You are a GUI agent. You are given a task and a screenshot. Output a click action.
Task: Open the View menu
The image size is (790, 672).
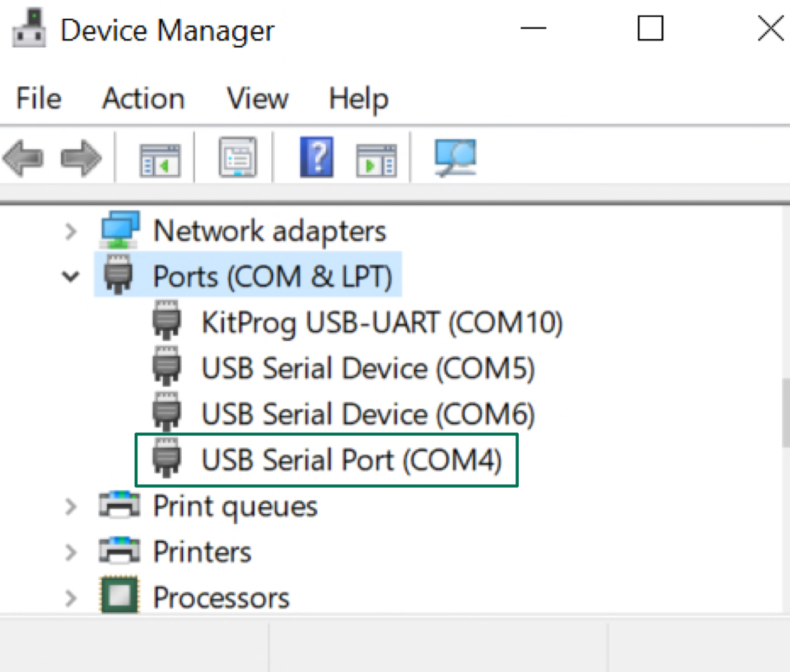pos(256,99)
